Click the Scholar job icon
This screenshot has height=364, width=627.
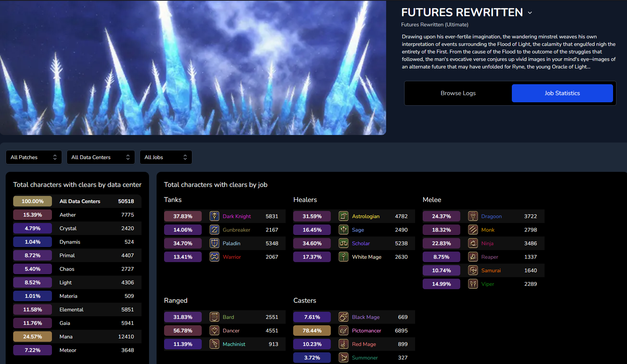[344, 243]
